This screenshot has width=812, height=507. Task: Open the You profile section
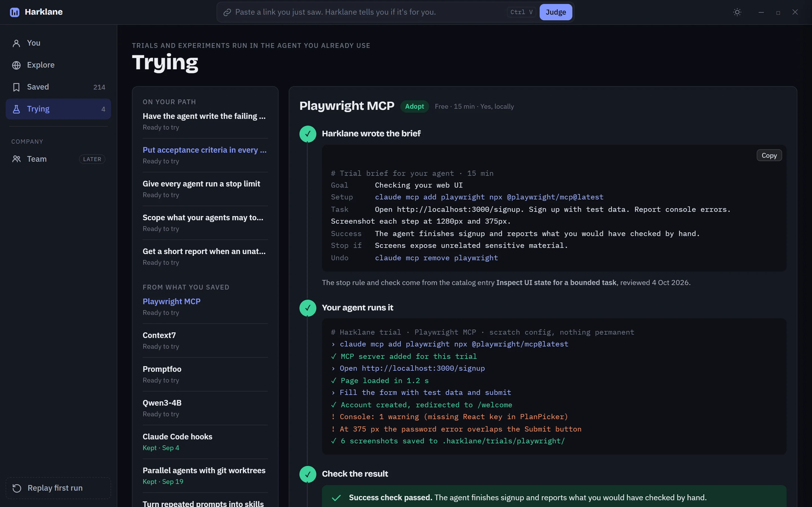(x=58, y=43)
